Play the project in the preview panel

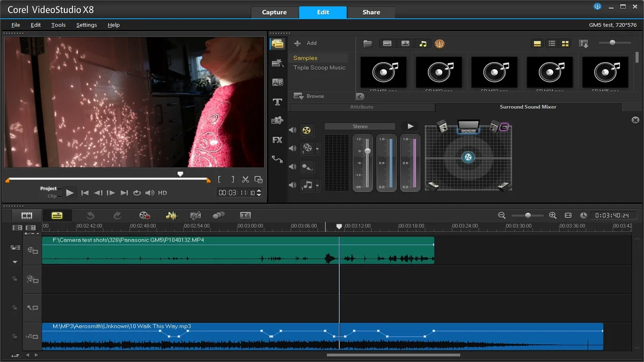click(70, 193)
